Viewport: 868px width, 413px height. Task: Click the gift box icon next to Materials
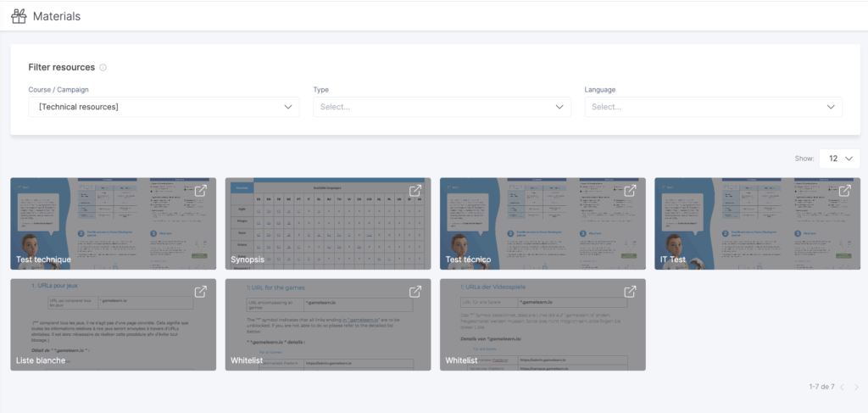pyautogui.click(x=19, y=15)
